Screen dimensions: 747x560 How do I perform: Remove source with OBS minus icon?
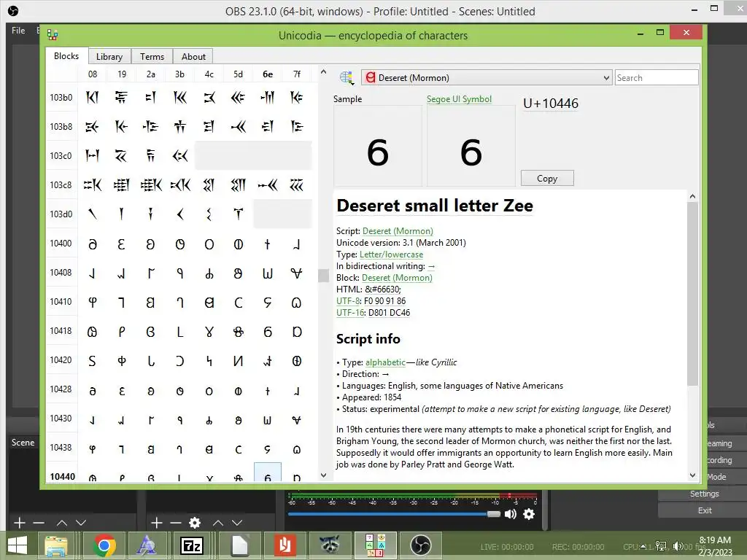pos(175,523)
